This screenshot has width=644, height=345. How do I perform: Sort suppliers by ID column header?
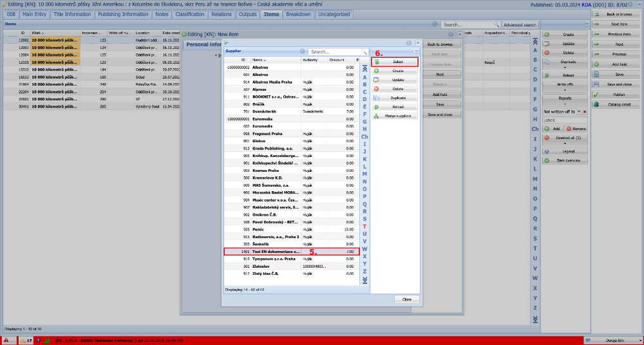238,60
